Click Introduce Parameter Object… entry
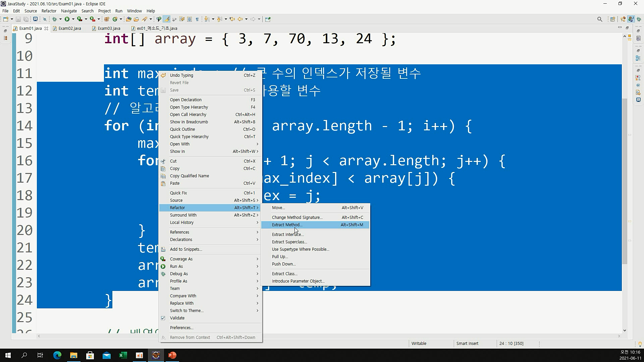Screen dimensions: 644x362 [298, 281]
